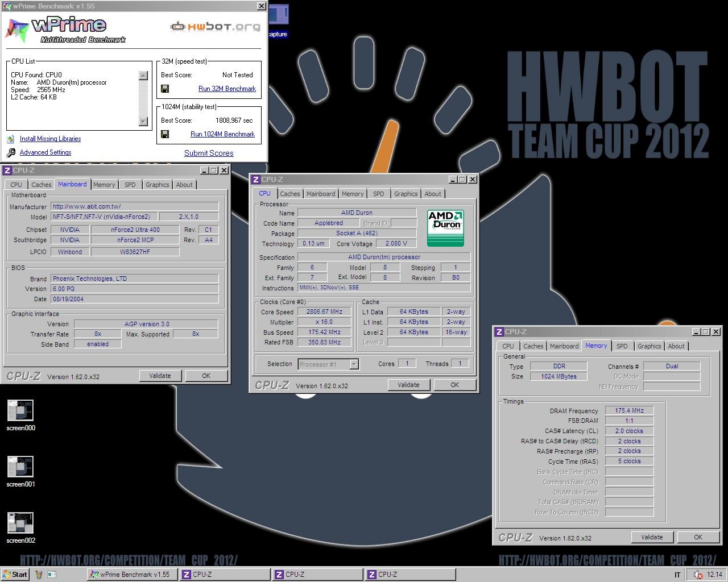
Task: Select About tab in Memory window
Action: 676,346
